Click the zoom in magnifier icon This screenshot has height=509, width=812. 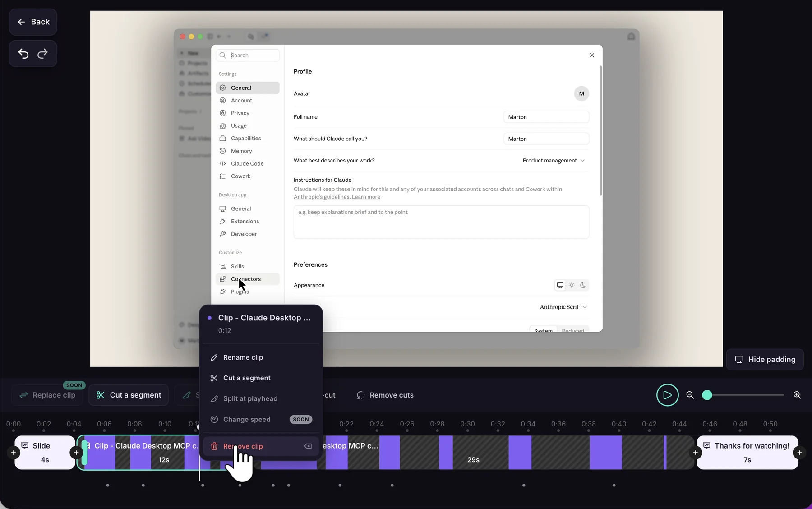(x=797, y=395)
